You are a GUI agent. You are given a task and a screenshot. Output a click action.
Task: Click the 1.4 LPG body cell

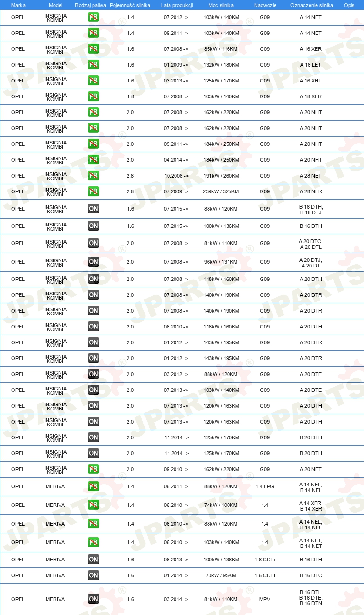264,486
